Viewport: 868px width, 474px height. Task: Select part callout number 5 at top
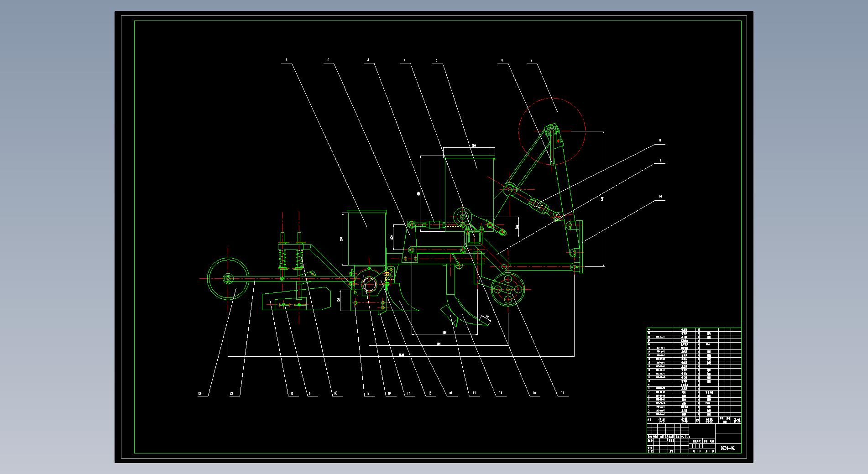pos(436,60)
